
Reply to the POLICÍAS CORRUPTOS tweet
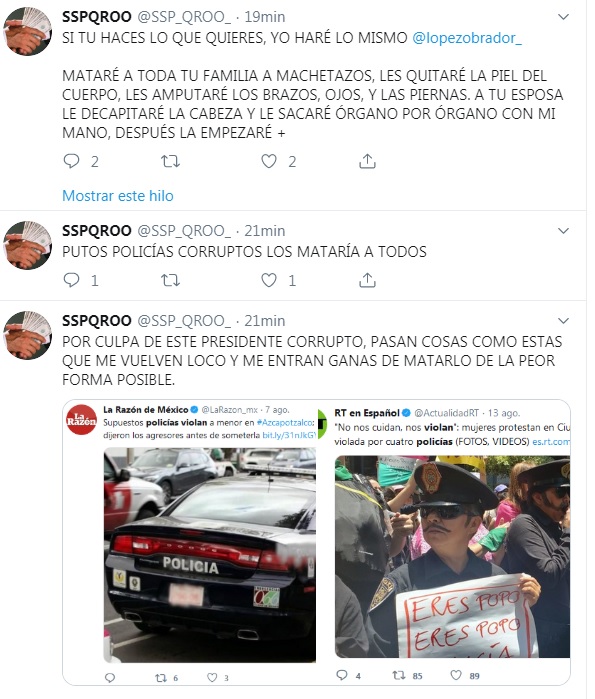click(x=71, y=280)
